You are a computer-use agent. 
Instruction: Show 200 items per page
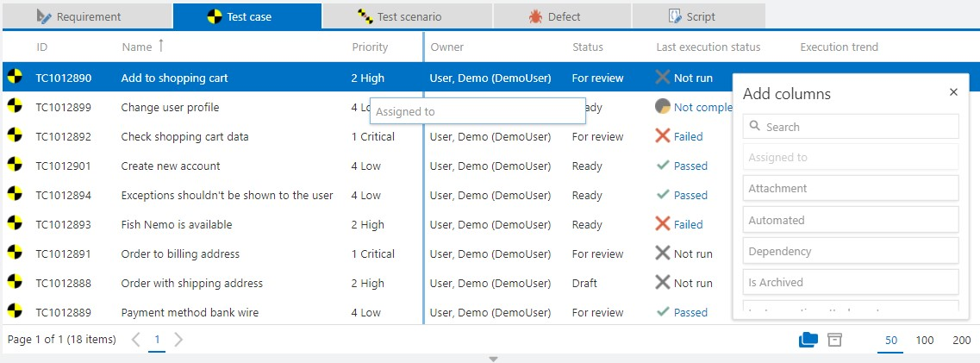point(961,340)
